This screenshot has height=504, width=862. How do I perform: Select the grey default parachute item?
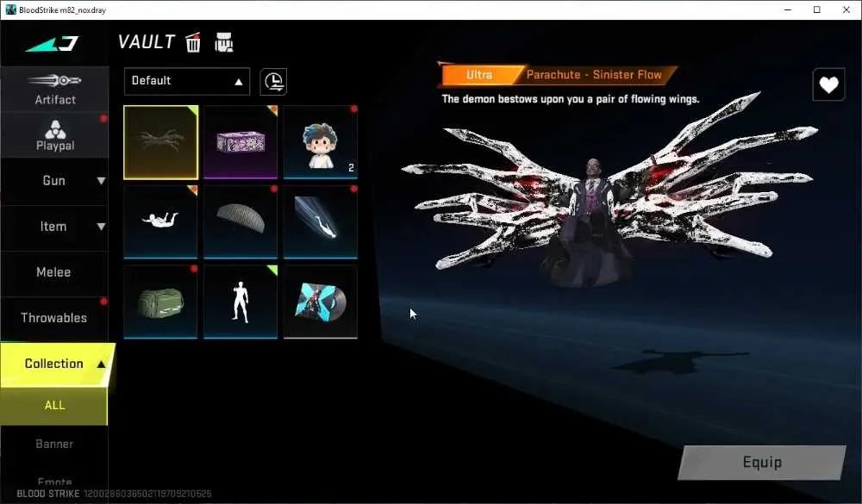[x=240, y=222]
